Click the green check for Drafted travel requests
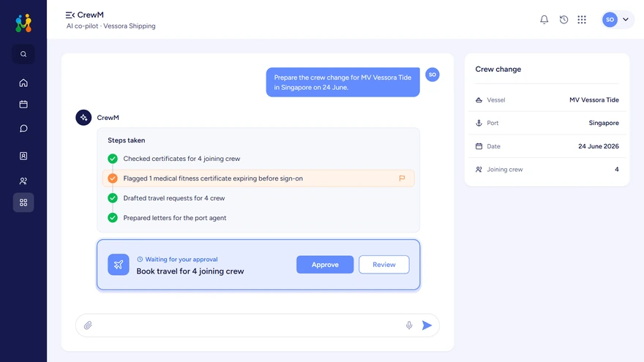 (x=113, y=198)
